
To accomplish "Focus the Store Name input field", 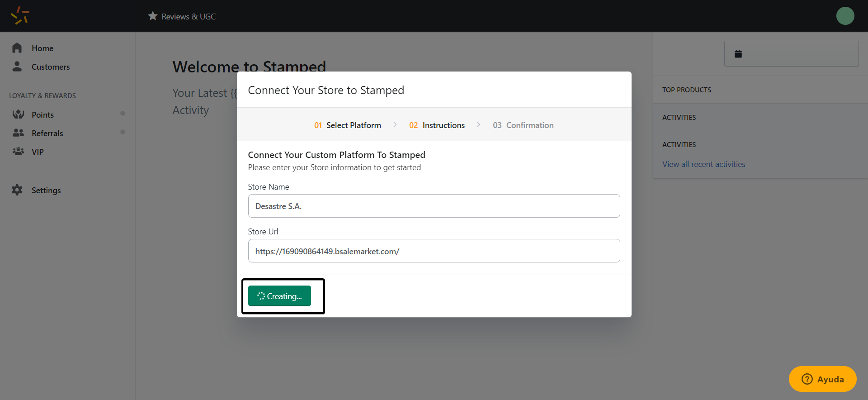I will (434, 206).
